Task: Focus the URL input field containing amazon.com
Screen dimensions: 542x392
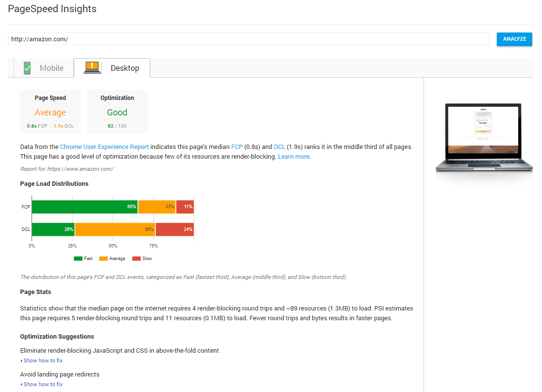Action: click(x=248, y=39)
